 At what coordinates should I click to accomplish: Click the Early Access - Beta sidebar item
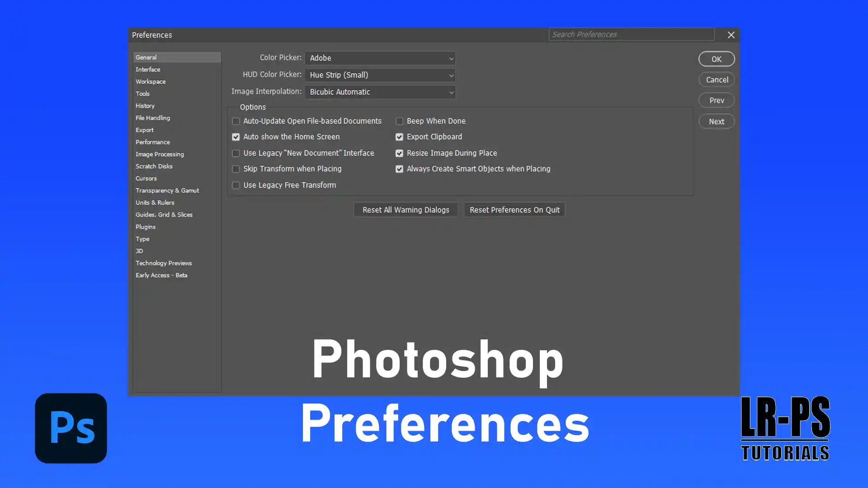coord(161,275)
